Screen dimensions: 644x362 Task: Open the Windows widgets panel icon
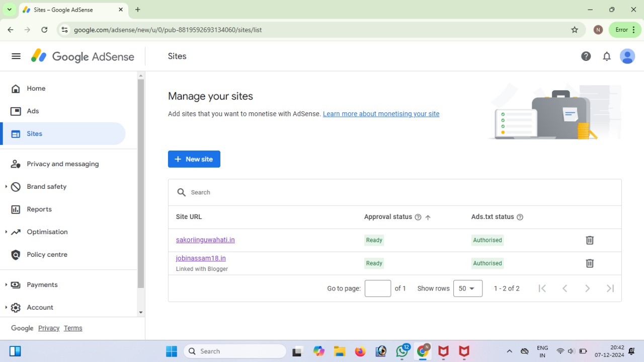(15, 351)
